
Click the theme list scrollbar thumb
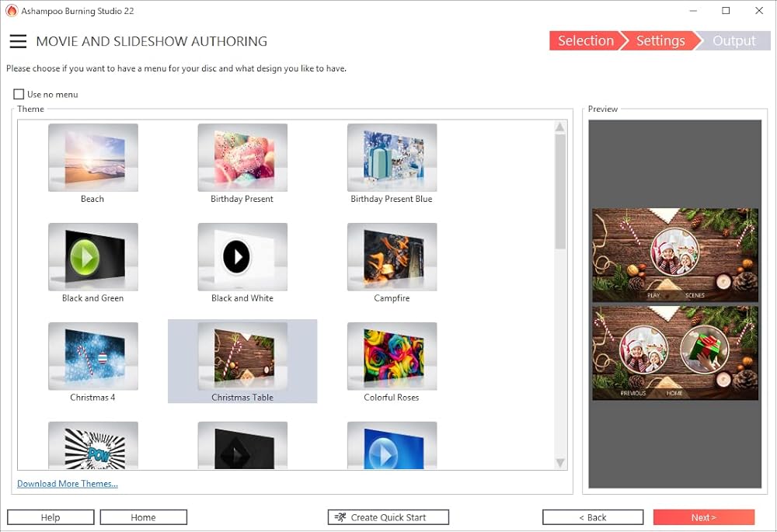[560, 191]
